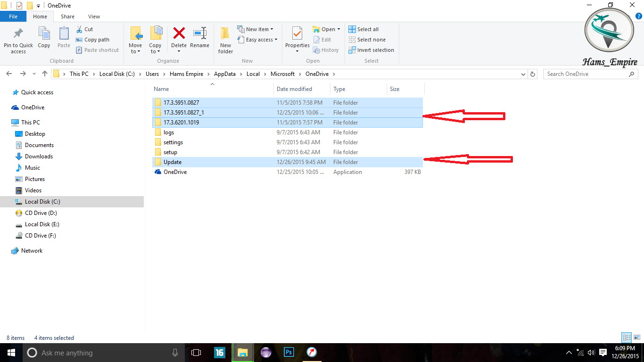Sort by Date modified column

point(294,89)
